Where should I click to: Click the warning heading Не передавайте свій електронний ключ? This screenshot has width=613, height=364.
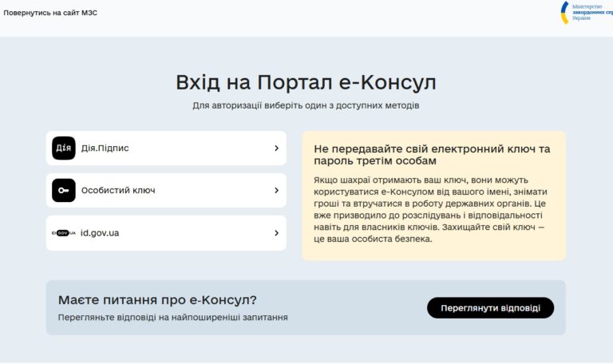point(432,155)
